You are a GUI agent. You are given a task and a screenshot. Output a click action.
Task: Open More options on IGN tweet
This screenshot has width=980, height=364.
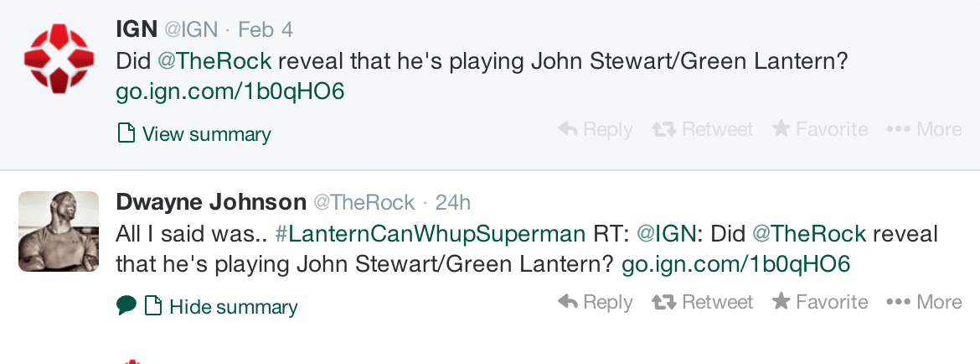(924, 129)
